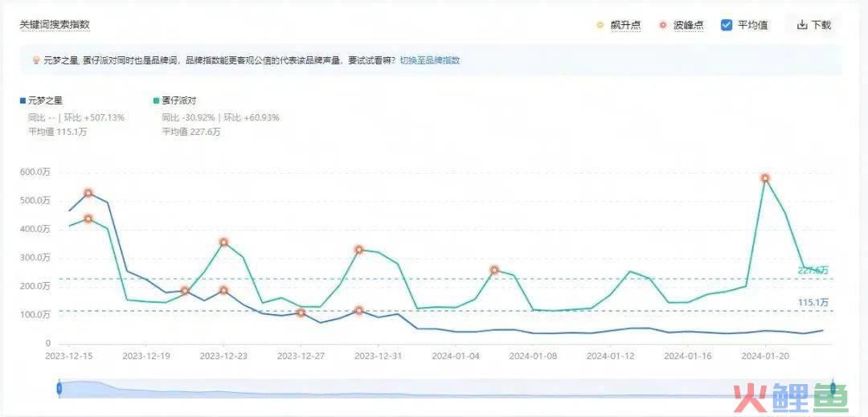Click the 2024-01-04 axis date label
Viewport: 868px width, 417px height.
click(x=457, y=356)
